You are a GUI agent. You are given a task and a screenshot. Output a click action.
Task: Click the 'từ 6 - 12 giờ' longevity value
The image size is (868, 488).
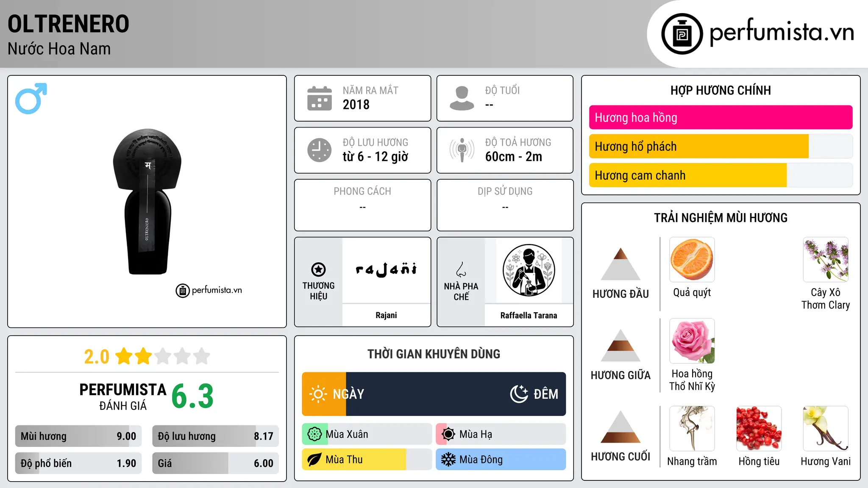click(x=375, y=157)
